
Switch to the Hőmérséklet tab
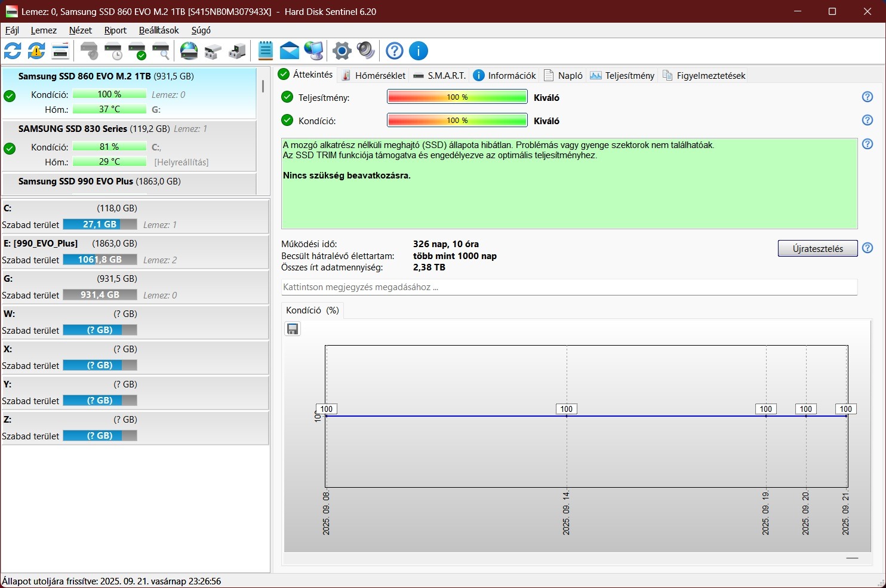[x=373, y=76]
